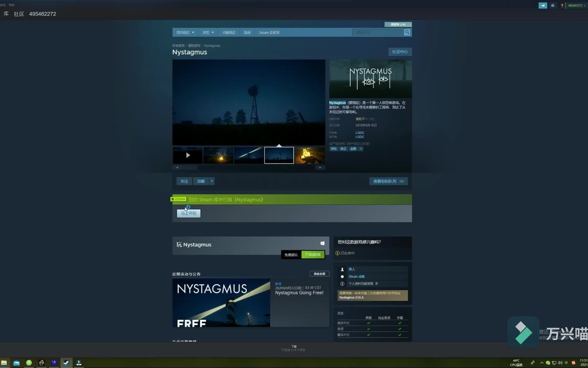
Task: Go to the 所有游戏 breadcrumb link
Action: coord(178,46)
